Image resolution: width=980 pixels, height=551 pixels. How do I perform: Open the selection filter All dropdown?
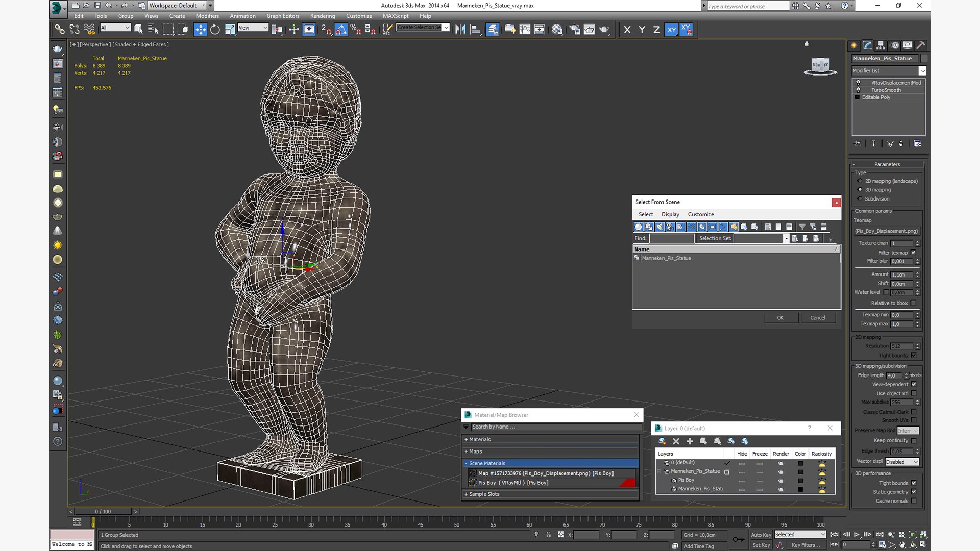[115, 28]
